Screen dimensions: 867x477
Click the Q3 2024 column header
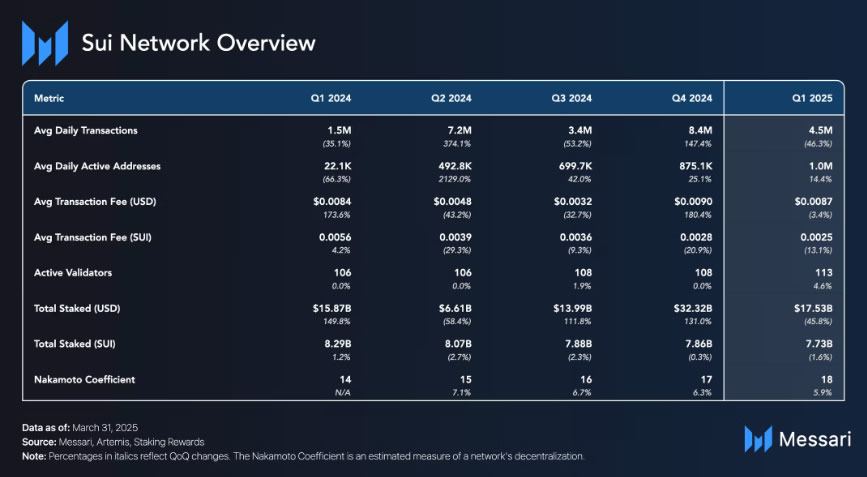tap(571, 98)
